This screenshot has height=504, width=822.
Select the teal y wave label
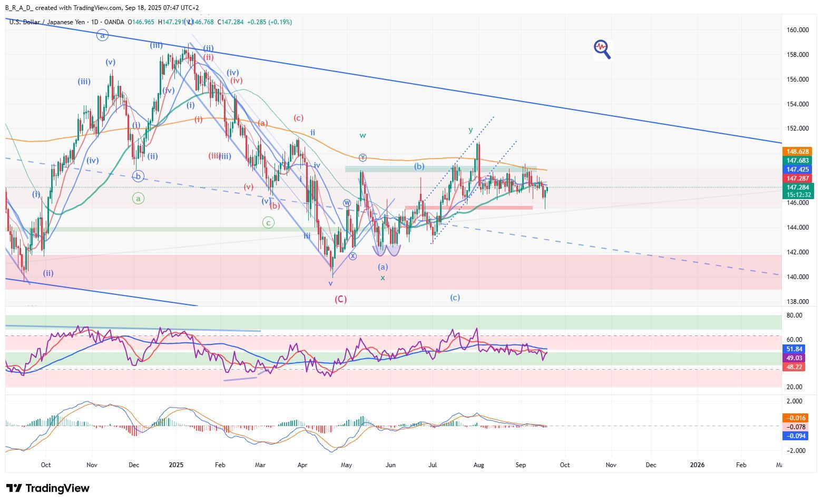click(471, 130)
